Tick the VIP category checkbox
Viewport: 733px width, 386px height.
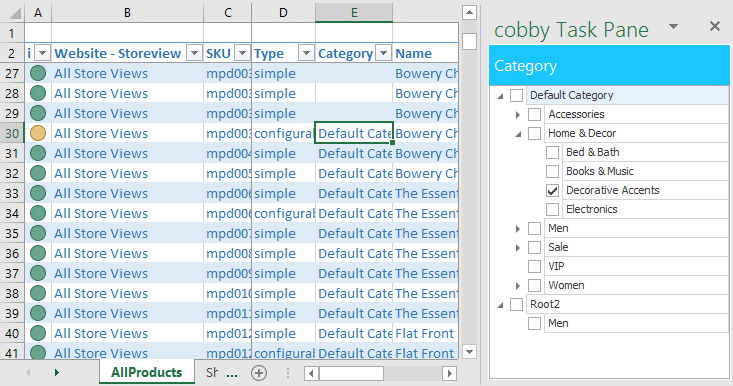534,266
